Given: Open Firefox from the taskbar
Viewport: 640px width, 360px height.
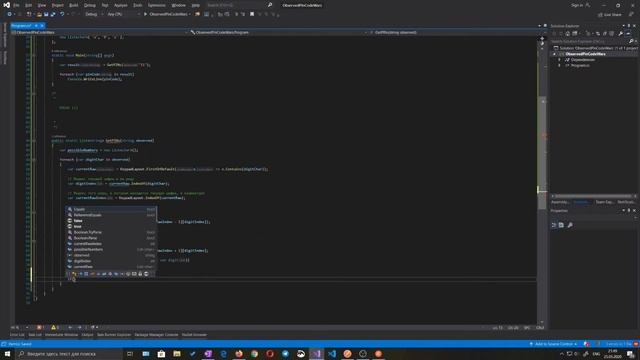Looking at the screenshot, I should [x=239, y=354].
